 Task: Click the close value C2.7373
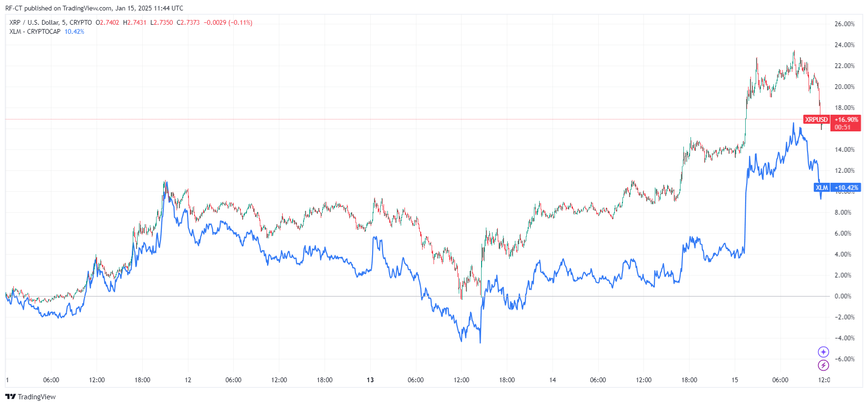click(188, 22)
